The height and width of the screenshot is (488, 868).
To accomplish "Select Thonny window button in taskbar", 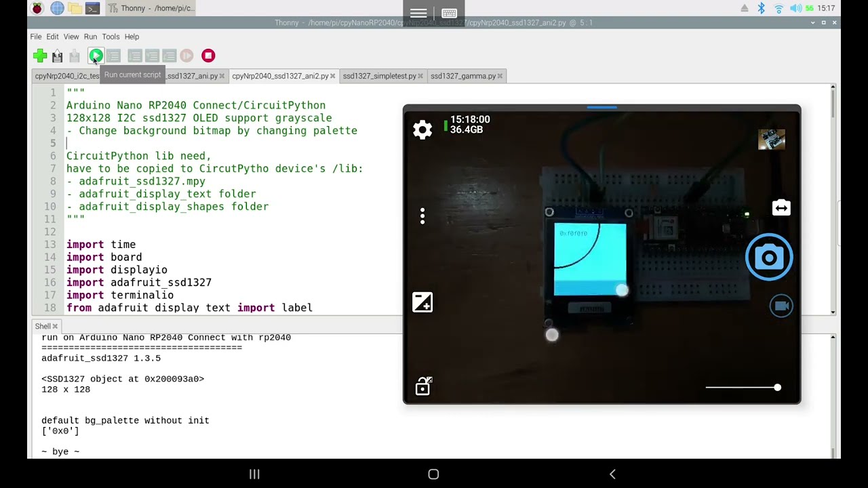I will coord(151,8).
